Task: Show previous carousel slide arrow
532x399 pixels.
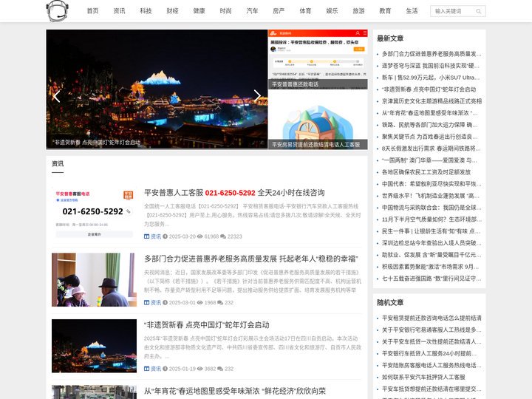Action: [x=57, y=96]
